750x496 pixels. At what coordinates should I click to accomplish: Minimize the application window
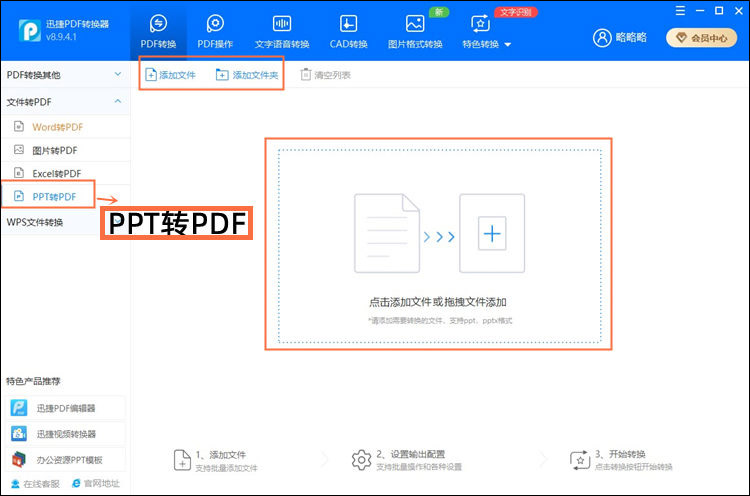(700, 11)
